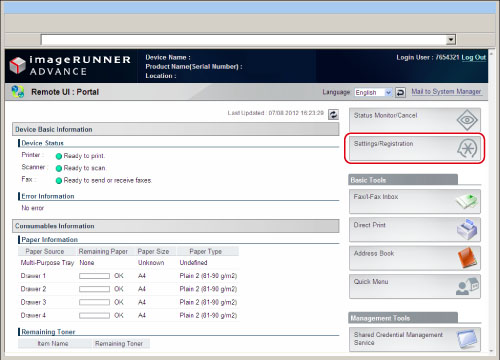Click the Remote UI Portal globe icon

18,92
